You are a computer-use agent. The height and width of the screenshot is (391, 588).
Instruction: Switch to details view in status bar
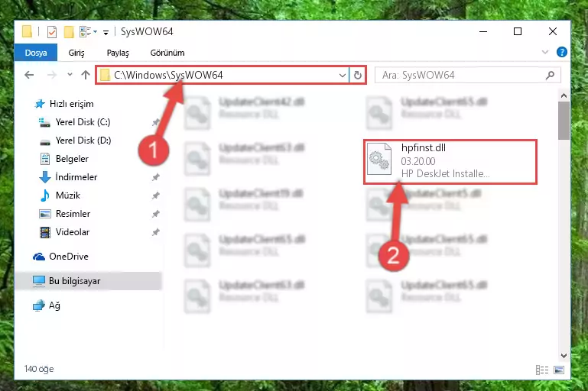(542, 370)
